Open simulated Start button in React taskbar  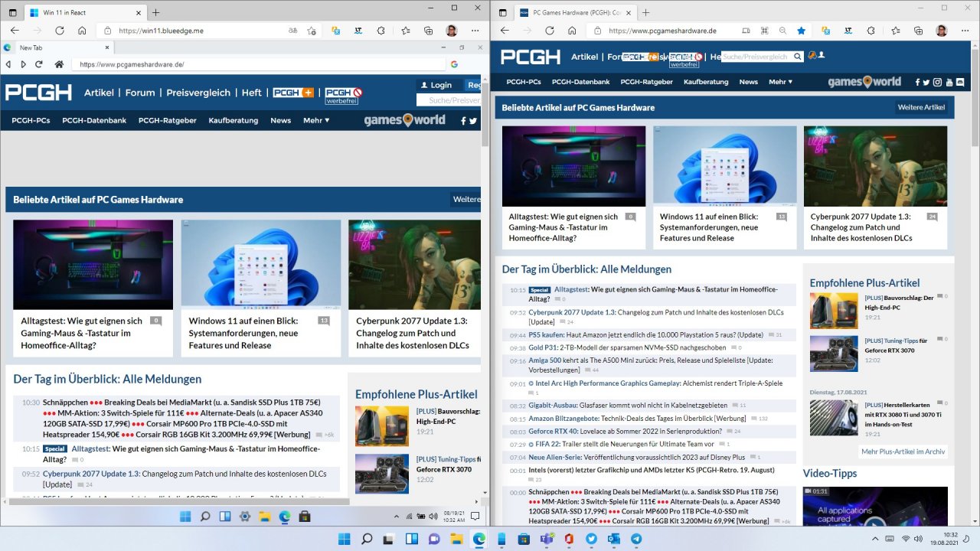pos(186,517)
